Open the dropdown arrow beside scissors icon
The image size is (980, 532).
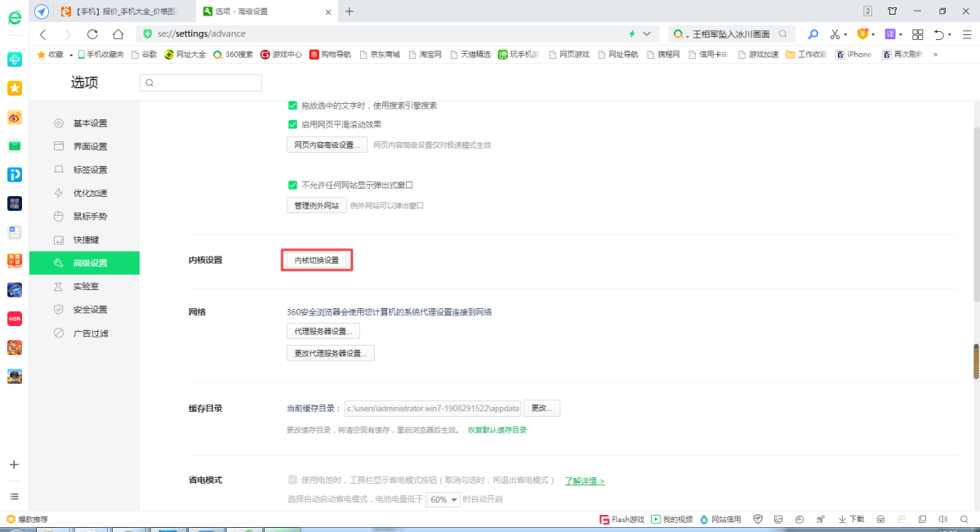point(845,34)
